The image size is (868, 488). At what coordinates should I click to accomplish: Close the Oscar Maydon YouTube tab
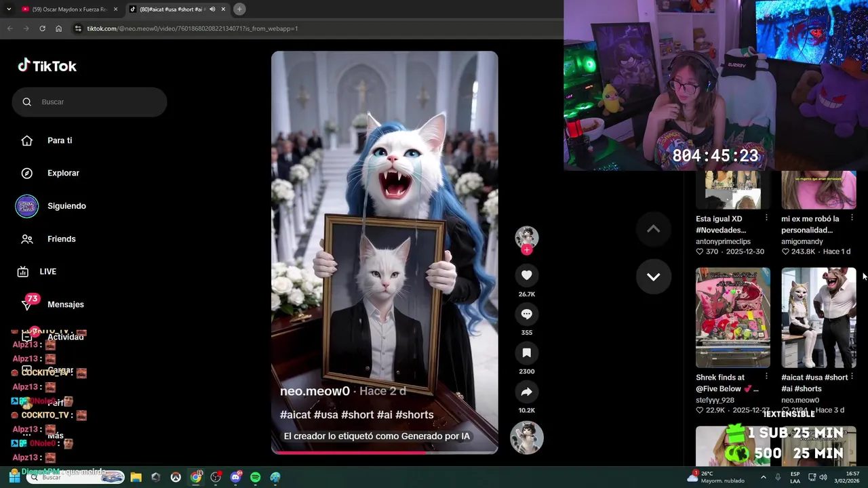[x=115, y=9]
